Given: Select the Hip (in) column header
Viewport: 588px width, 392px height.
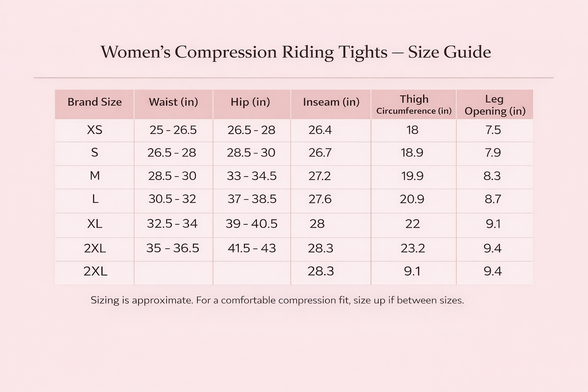Looking at the screenshot, I should point(250,102).
